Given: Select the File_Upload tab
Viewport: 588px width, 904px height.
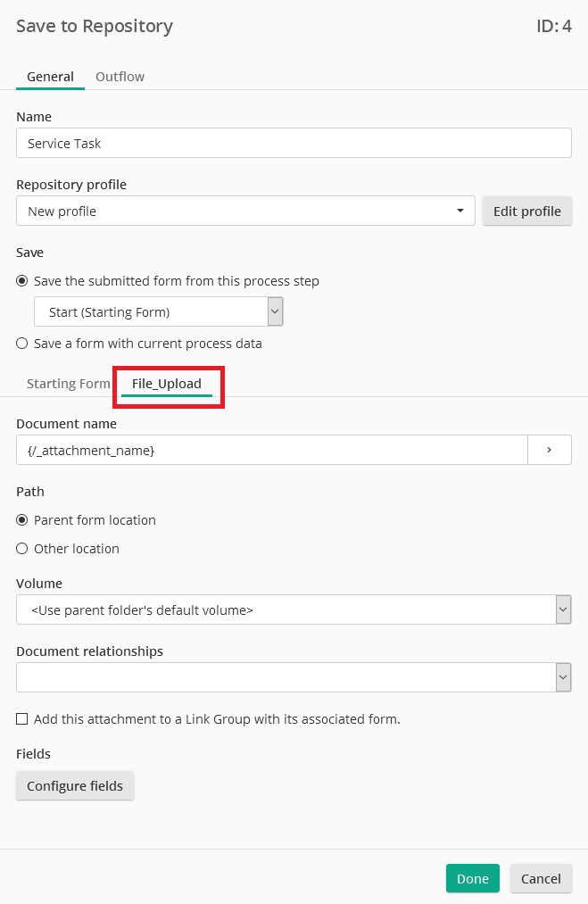Looking at the screenshot, I should point(167,384).
